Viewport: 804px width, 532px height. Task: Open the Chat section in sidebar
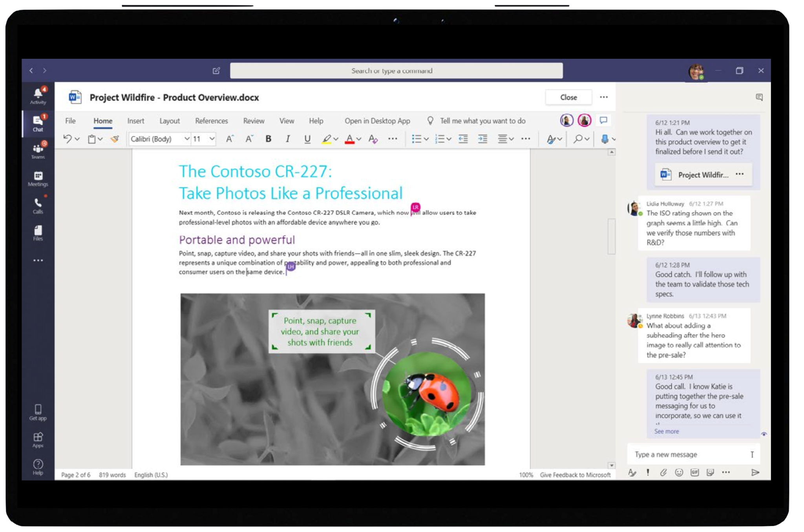(x=38, y=123)
